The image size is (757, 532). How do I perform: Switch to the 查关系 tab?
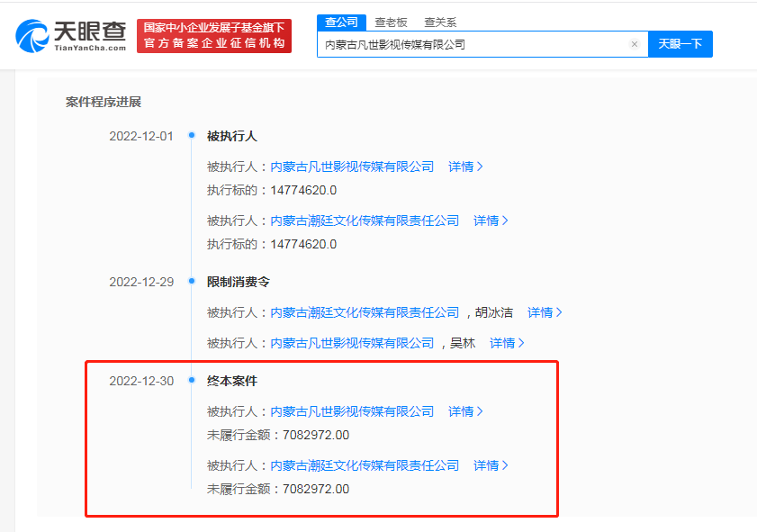tap(439, 21)
